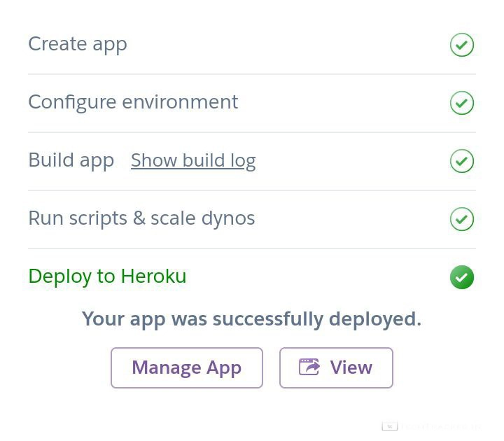Image resolution: width=504 pixels, height=441 pixels.
Task: Click the Build app completion checkmark
Action: pyautogui.click(x=462, y=161)
